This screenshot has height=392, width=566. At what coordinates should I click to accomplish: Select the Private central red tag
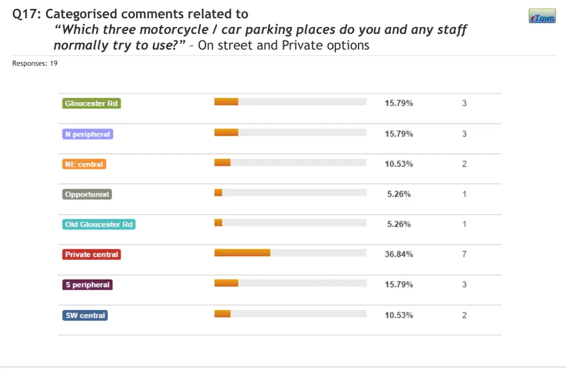91,254
